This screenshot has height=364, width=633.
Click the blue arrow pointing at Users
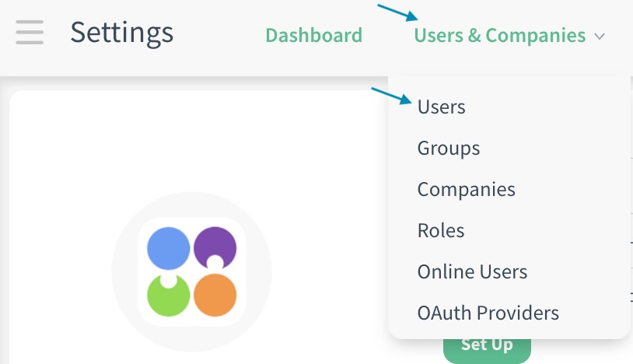point(391,96)
